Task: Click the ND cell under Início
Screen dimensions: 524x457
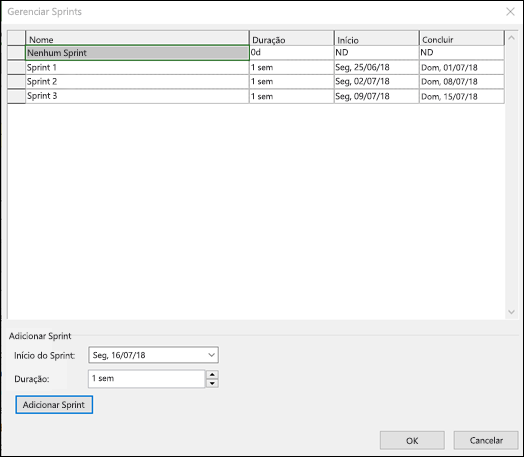Action: 377,53
